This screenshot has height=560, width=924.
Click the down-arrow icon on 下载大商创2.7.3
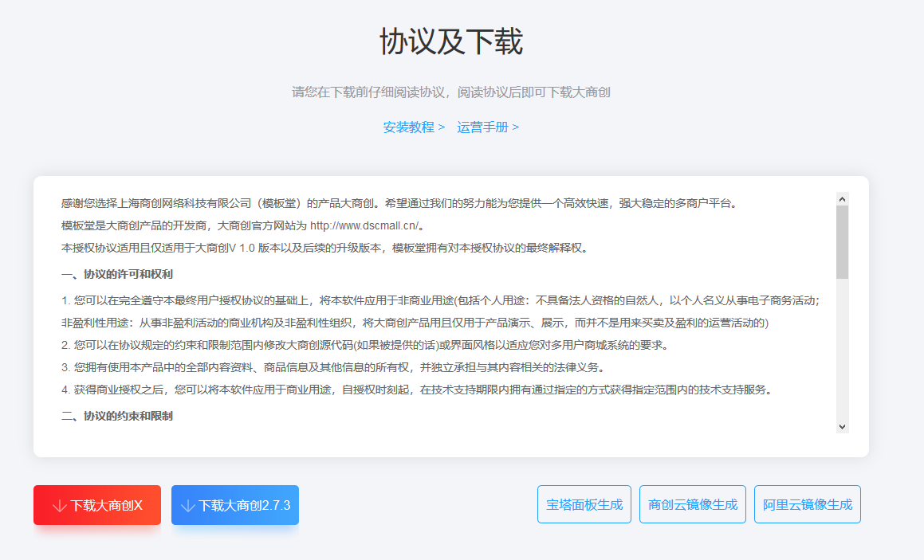(x=188, y=506)
